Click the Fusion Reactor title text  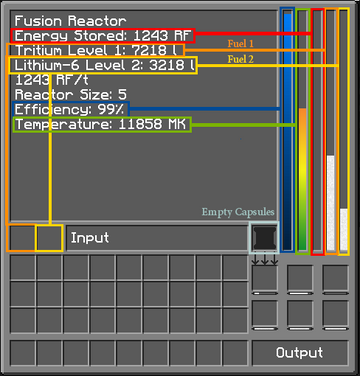70,21
